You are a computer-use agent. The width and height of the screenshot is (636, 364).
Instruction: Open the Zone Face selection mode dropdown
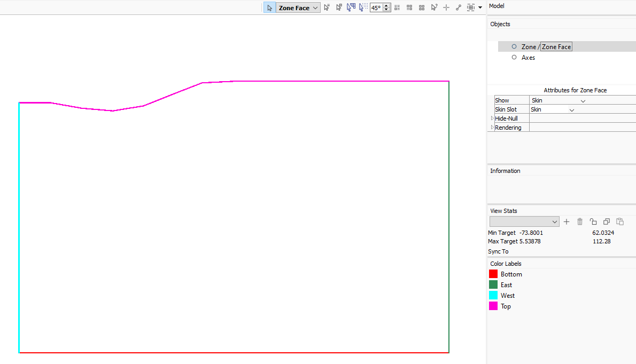point(315,8)
